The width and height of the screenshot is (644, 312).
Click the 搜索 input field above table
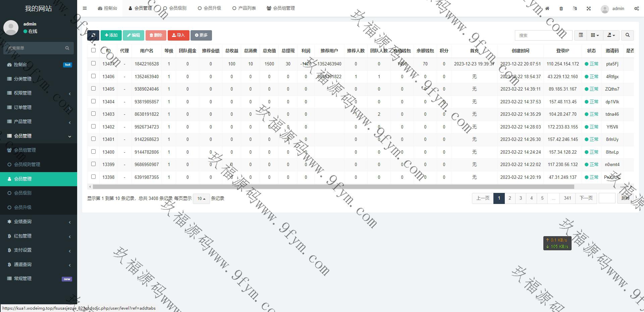point(543,35)
